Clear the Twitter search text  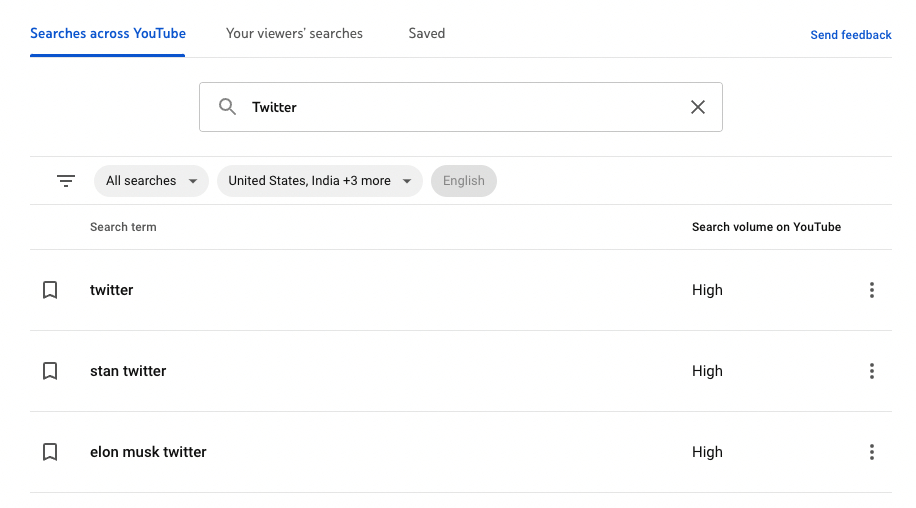click(698, 107)
